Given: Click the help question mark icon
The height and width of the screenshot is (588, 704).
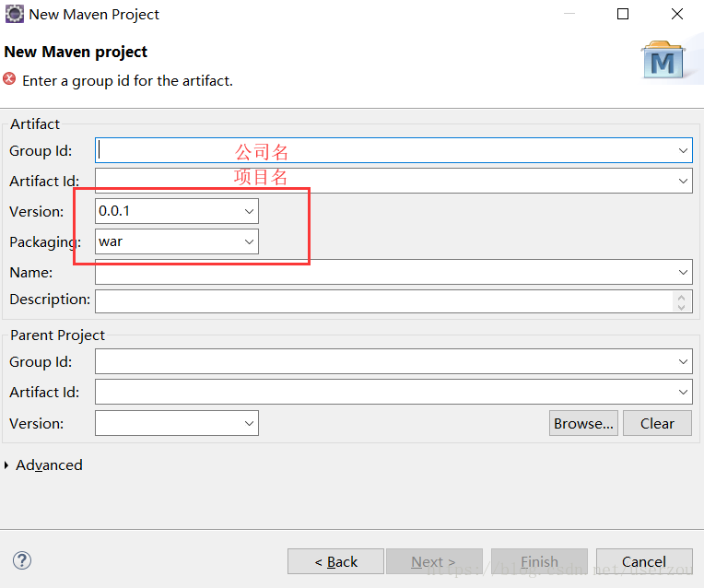Looking at the screenshot, I should click(21, 560).
